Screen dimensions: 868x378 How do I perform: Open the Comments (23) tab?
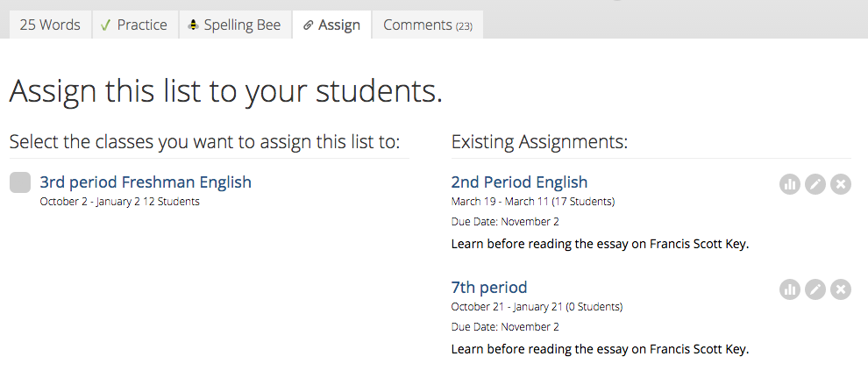(x=427, y=25)
